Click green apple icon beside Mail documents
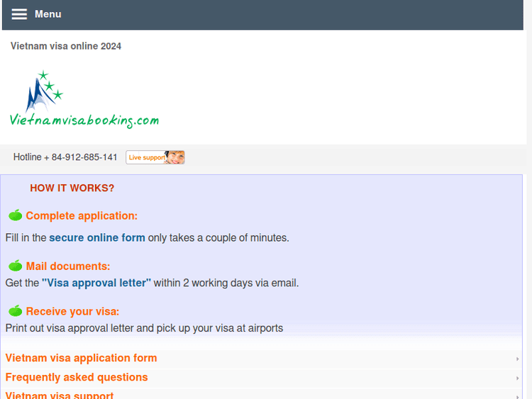 15,266
